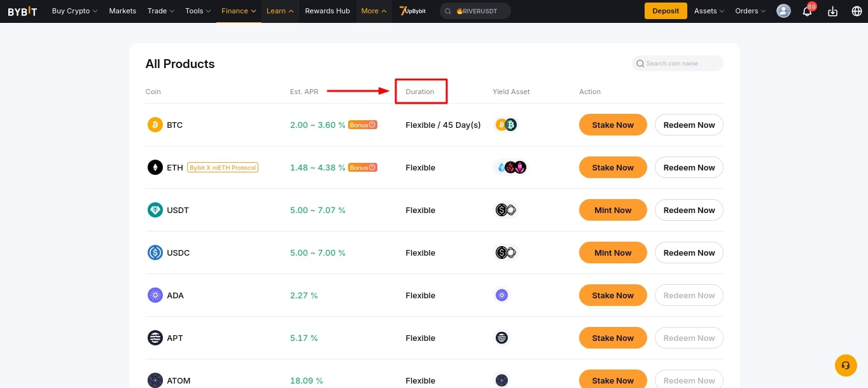This screenshot has width=868, height=388.
Task: Click Redeem Now for USDC
Action: coord(689,253)
